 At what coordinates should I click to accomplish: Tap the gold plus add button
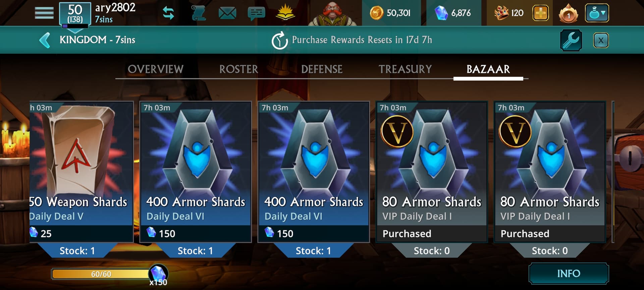pos(540,13)
